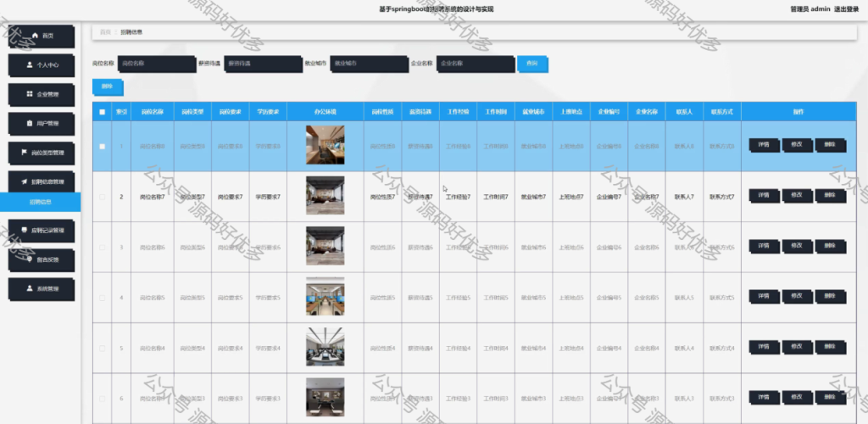Toggle the select-all checkbox in table header
The height and width of the screenshot is (424, 868).
pyautogui.click(x=102, y=112)
